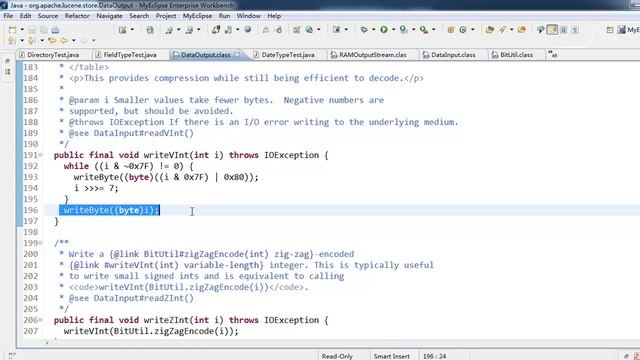Open the Navigate menu

(109, 16)
